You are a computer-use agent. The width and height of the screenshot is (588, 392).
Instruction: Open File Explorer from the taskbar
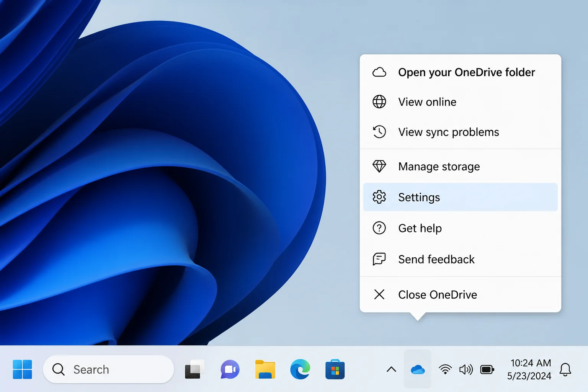265,369
